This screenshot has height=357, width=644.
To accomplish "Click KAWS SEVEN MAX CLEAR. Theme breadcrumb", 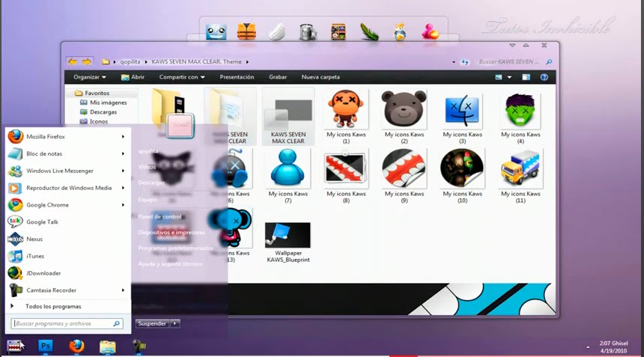I will pyautogui.click(x=197, y=61).
